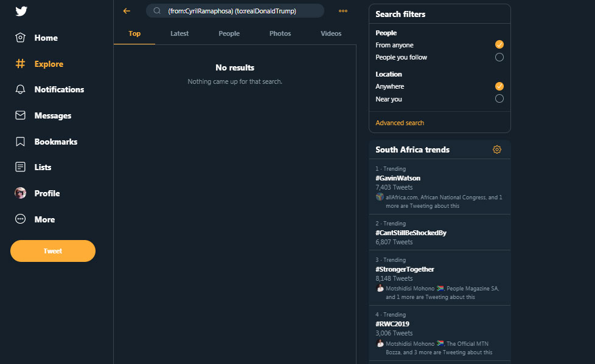Click the Twitter bird logo
The height and width of the screenshot is (364, 595).
coord(21,11)
